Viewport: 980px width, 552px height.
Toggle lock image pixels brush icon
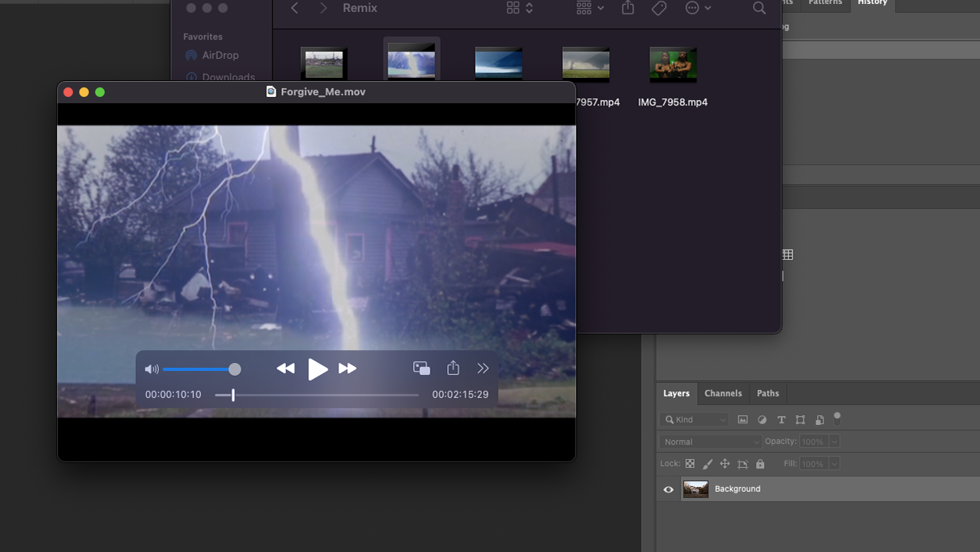tap(708, 464)
